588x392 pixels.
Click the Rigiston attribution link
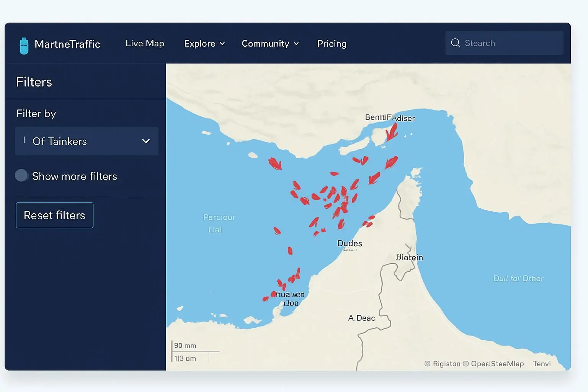click(x=446, y=364)
